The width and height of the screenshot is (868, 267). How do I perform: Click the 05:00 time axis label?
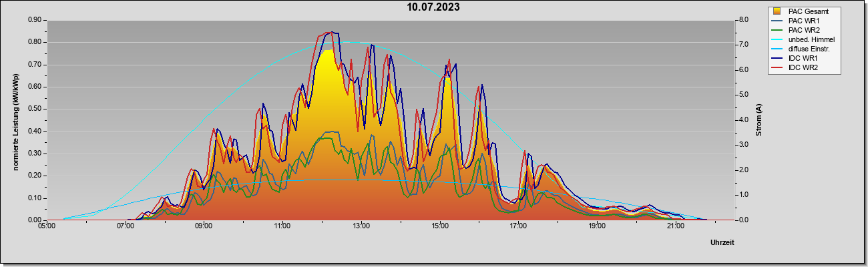pyautogui.click(x=47, y=226)
